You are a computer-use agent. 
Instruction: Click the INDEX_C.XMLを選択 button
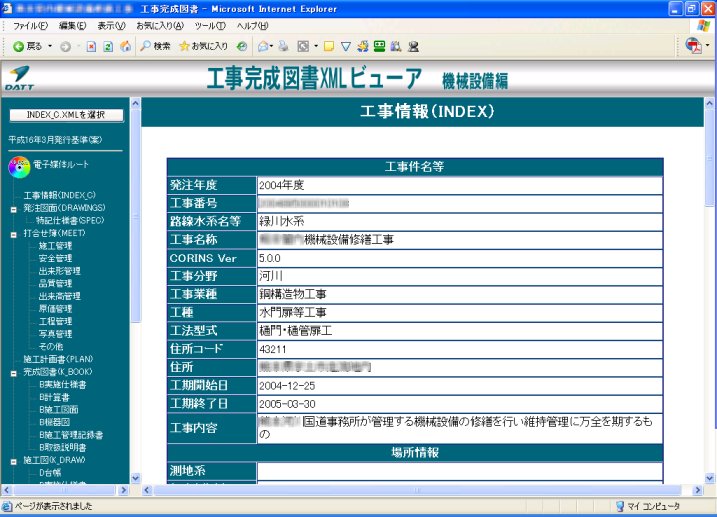point(66,115)
